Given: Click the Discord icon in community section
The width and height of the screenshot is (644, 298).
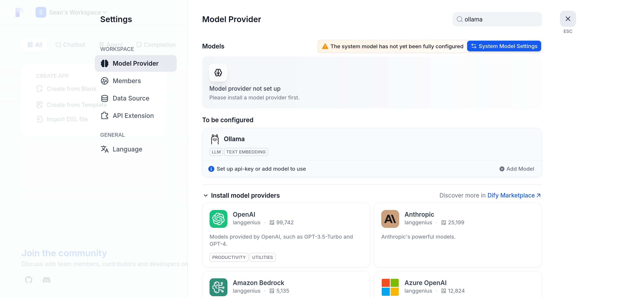Looking at the screenshot, I should [x=47, y=280].
